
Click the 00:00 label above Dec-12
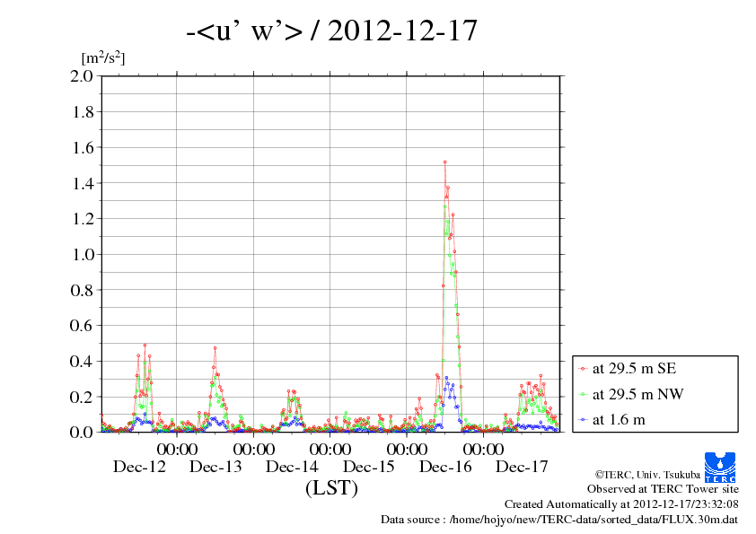(x=177, y=450)
